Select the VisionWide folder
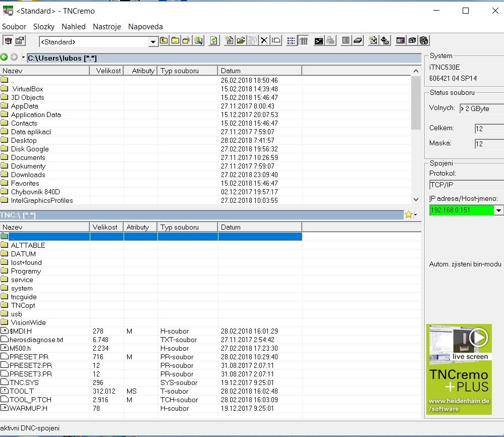The width and height of the screenshot is (504, 437). pos(28,322)
